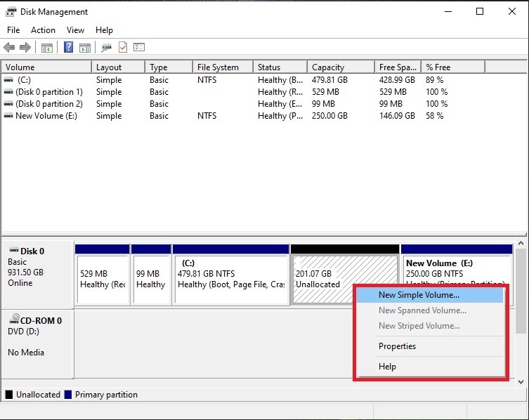Open the Action menu
The width and height of the screenshot is (529, 420).
43,30
